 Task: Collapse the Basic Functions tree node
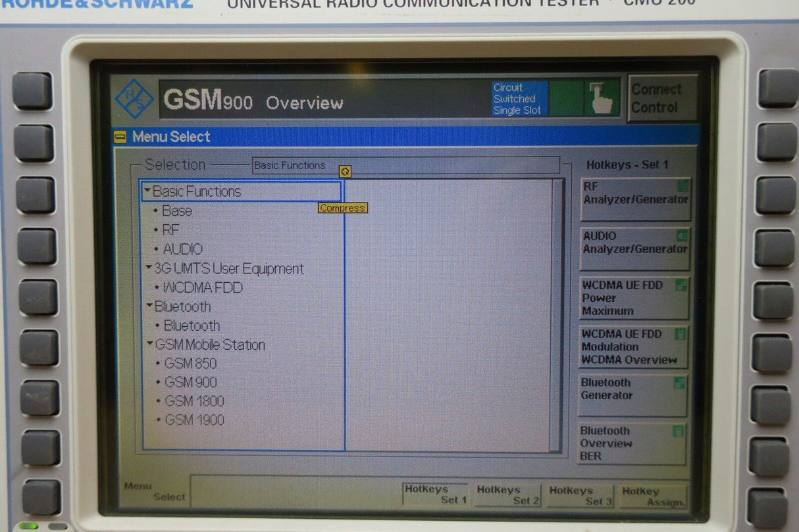[x=148, y=191]
